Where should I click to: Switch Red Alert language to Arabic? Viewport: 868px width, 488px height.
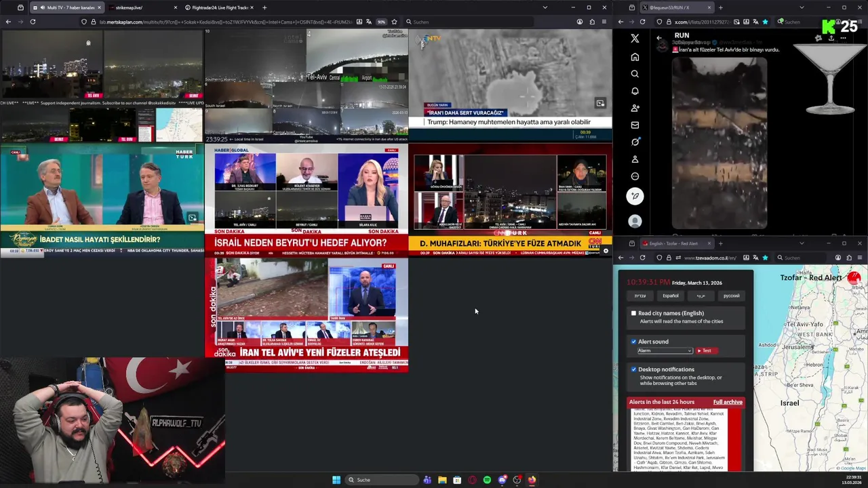coord(701,296)
